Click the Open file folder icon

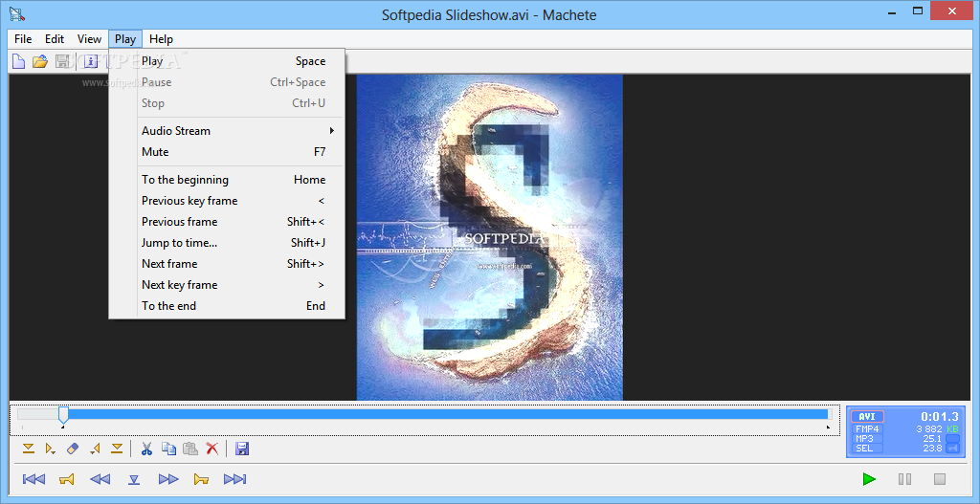[40, 61]
